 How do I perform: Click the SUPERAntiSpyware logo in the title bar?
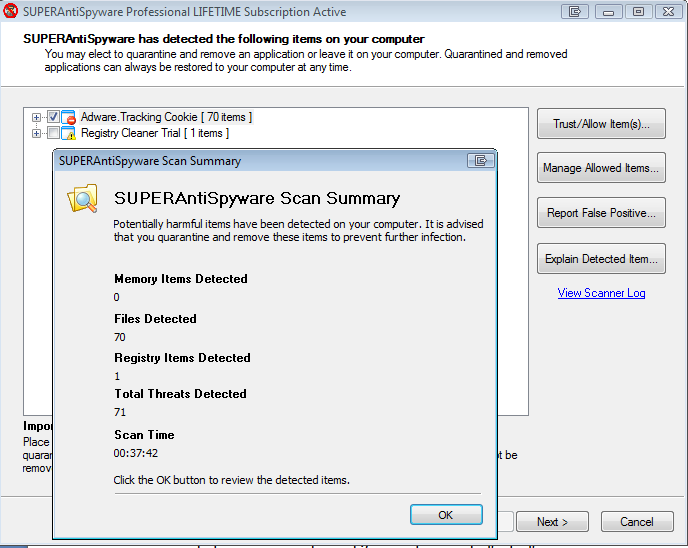[12, 12]
